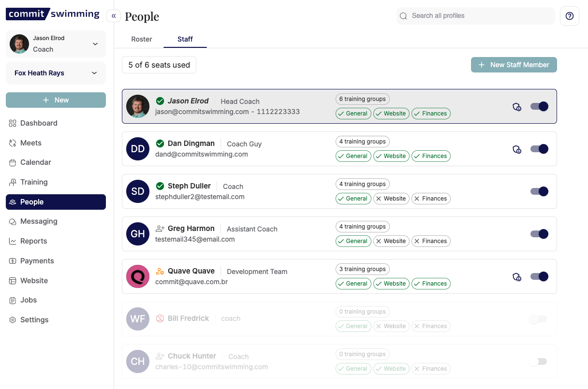
Task: Click Quave Quave's permissions shield icon
Action: pyautogui.click(x=517, y=277)
